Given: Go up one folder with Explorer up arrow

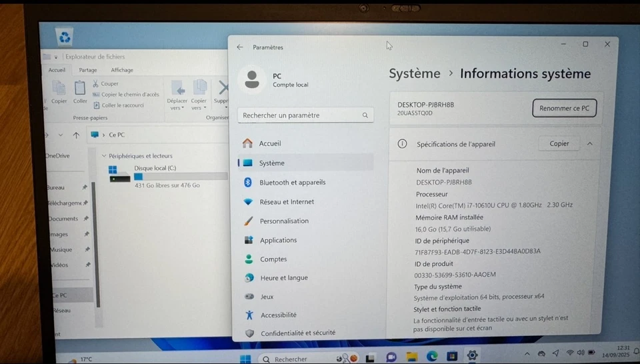Looking at the screenshot, I should 76,135.
